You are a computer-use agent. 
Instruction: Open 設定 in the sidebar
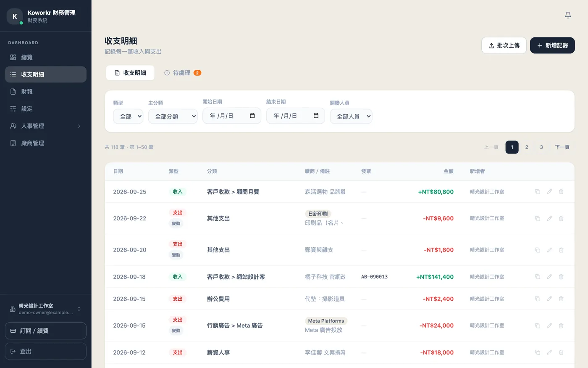coord(46,109)
